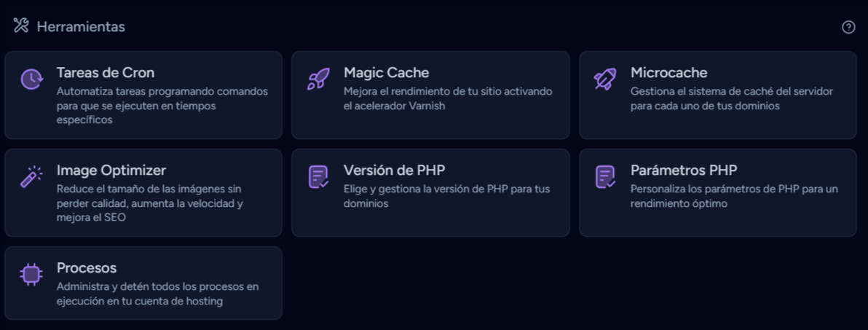Go to Versión de PHP title
This screenshot has height=330, width=868.
pyautogui.click(x=394, y=170)
